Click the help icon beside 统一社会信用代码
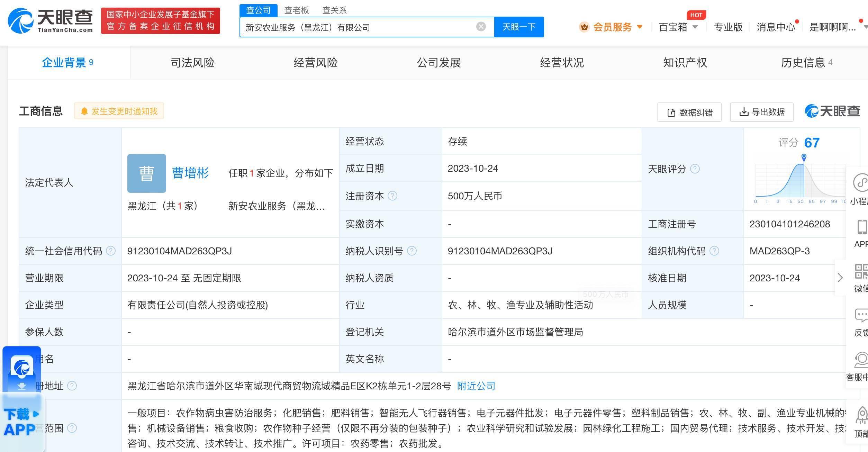The width and height of the screenshot is (868, 452). click(111, 251)
